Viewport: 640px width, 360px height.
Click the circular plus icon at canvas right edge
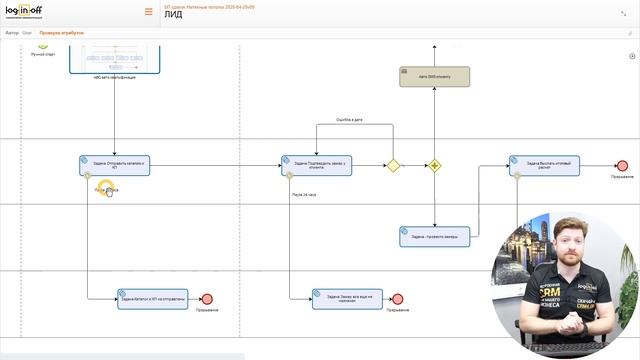[x=632, y=56]
